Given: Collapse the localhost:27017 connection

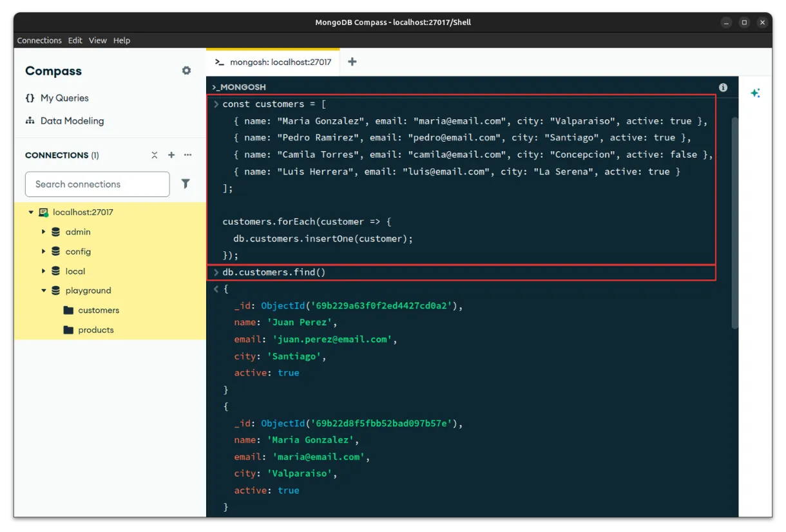Looking at the screenshot, I should [31, 213].
